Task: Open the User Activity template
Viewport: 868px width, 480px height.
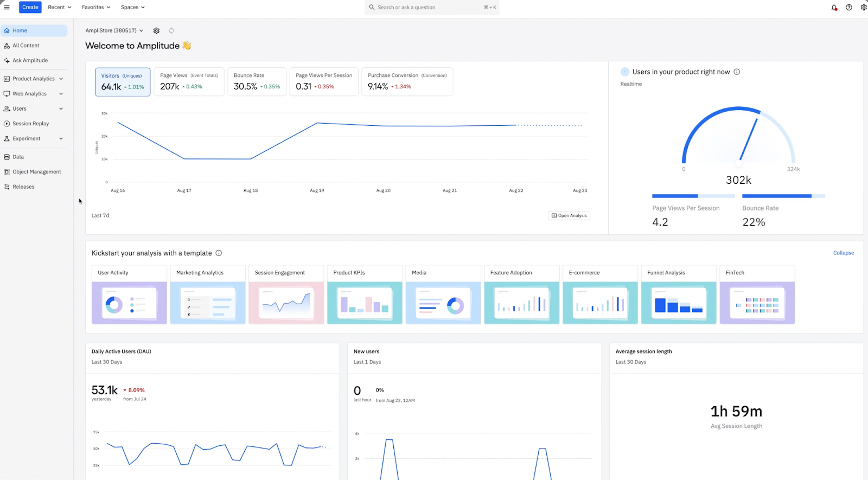Action: point(129,295)
